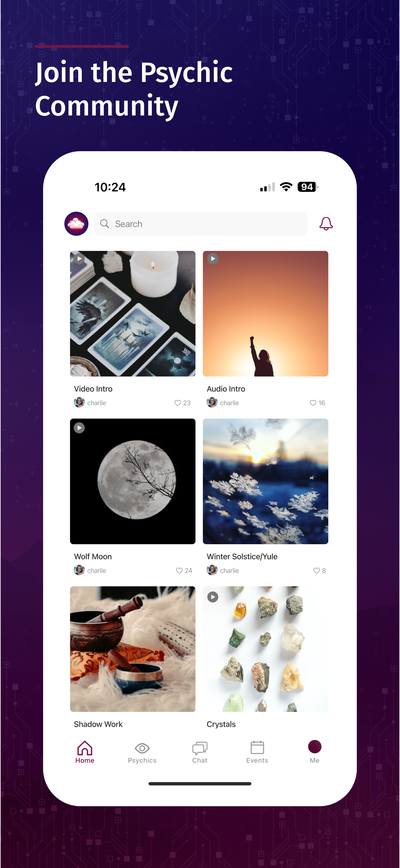This screenshot has height=868, width=400.
Task: Toggle the heart on Wolf Moon post
Action: tap(179, 571)
